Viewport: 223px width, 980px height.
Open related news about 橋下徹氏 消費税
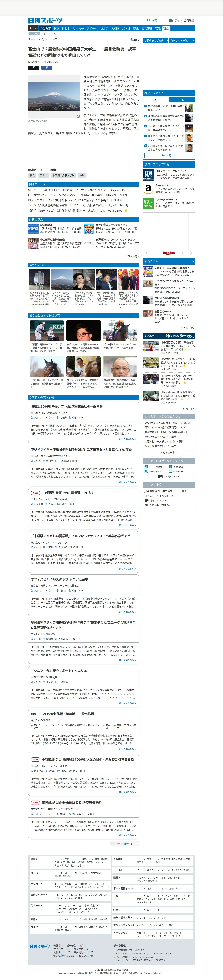pyautogui.click(x=79, y=190)
